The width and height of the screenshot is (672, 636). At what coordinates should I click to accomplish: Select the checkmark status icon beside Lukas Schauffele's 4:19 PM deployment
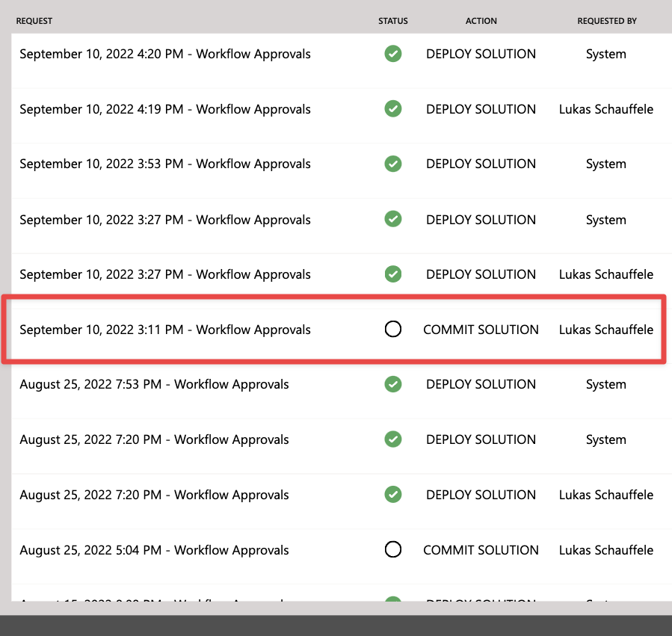click(393, 108)
